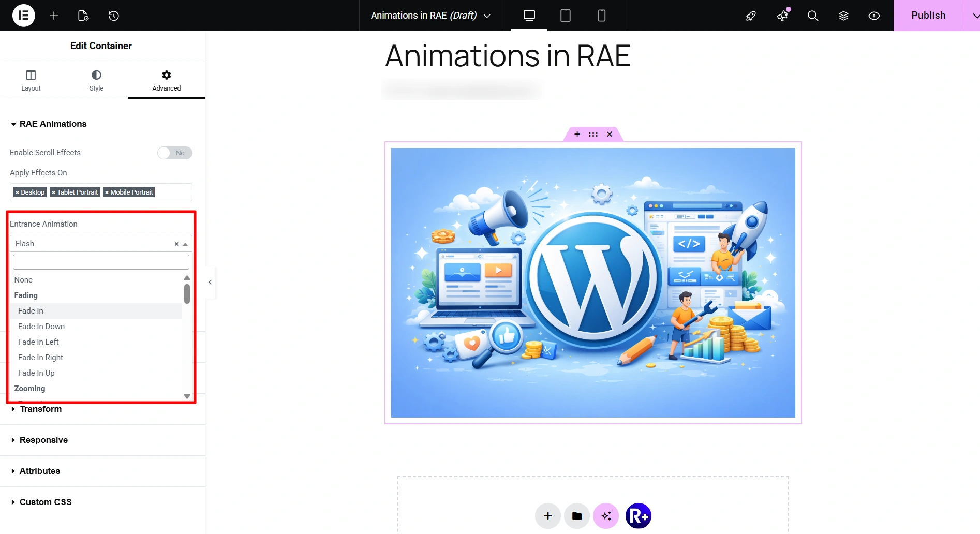Add a container with the handle plus icon
This screenshot has height=534, width=980.
pos(577,134)
